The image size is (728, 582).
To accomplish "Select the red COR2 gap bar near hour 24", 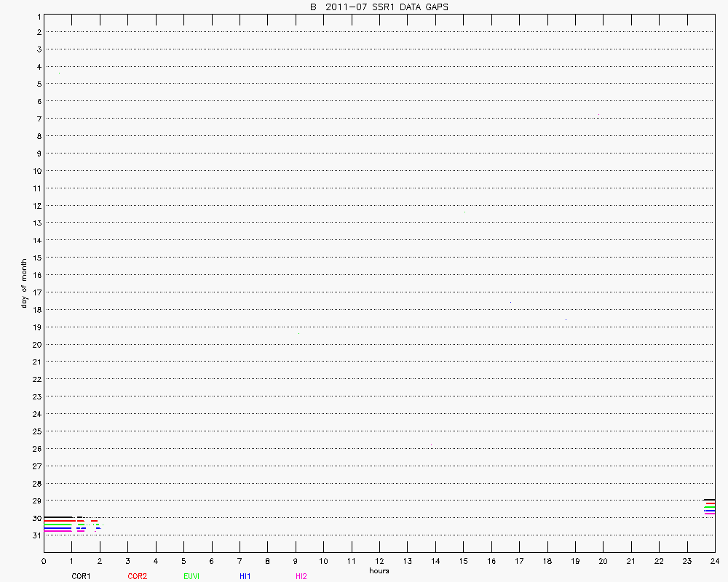I will (x=710, y=503).
